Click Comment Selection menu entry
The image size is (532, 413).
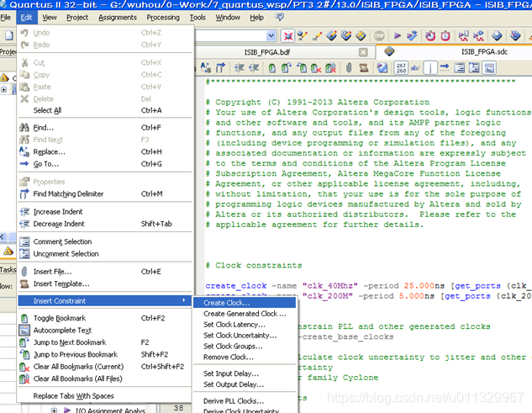105,241
